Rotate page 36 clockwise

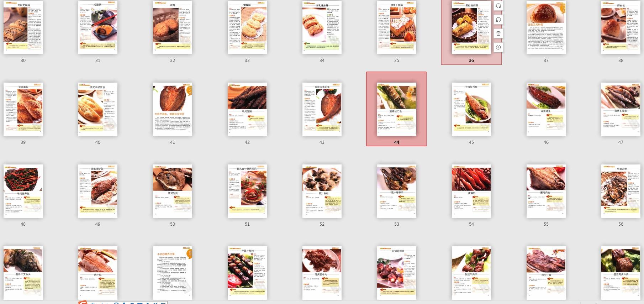pos(498,6)
